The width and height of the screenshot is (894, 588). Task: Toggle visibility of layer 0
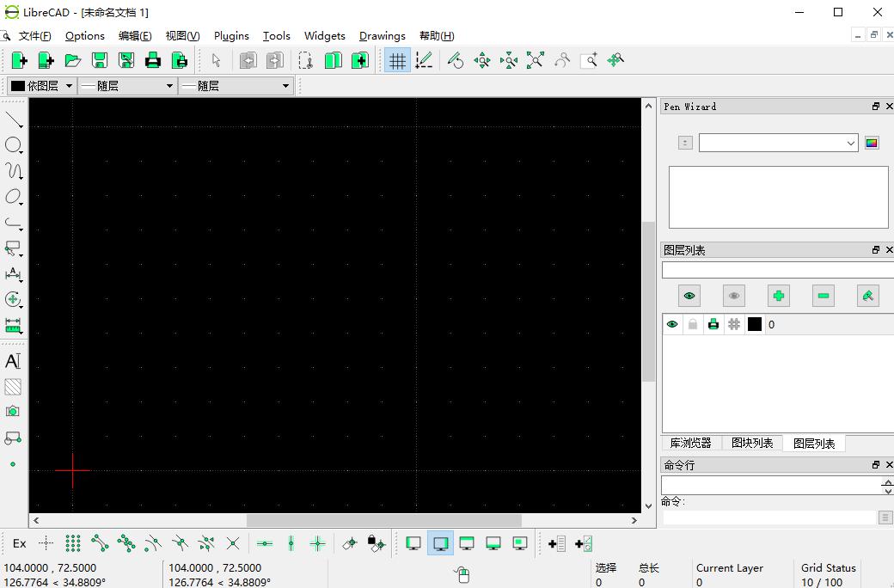click(672, 324)
